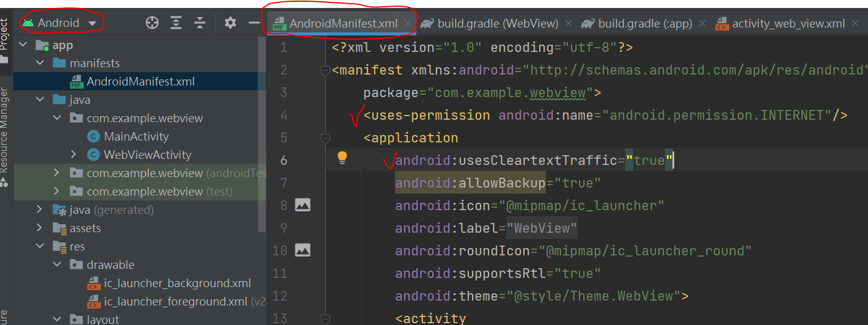Click the light bulb quick-fix icon
868x325 pixels.
pyautogui.click(x=342, y=158)
